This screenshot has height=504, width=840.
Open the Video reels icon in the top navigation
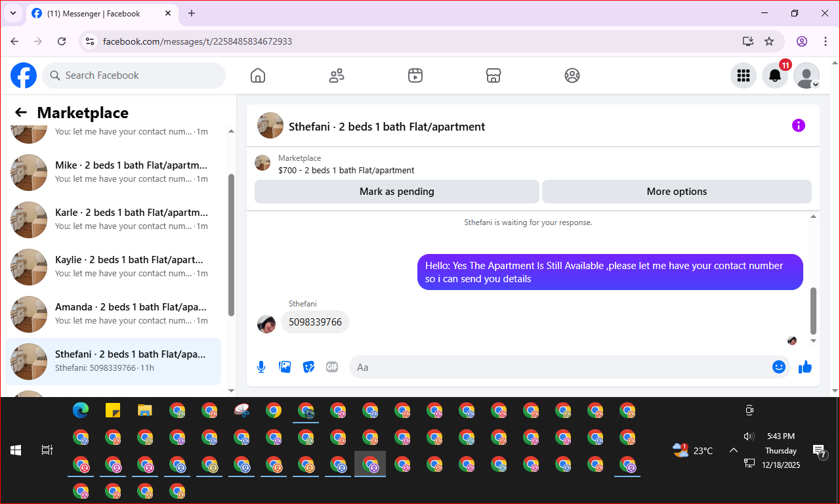415,75
